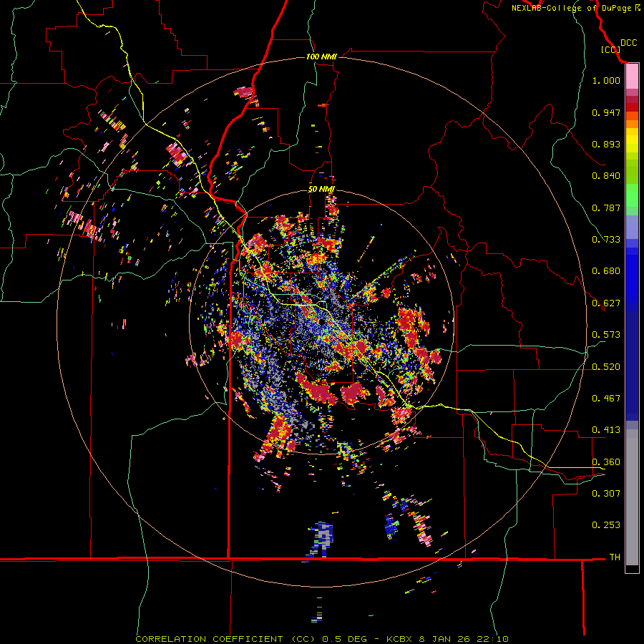
Task: Click the 0.627 legend value
Action: point(606,303)
